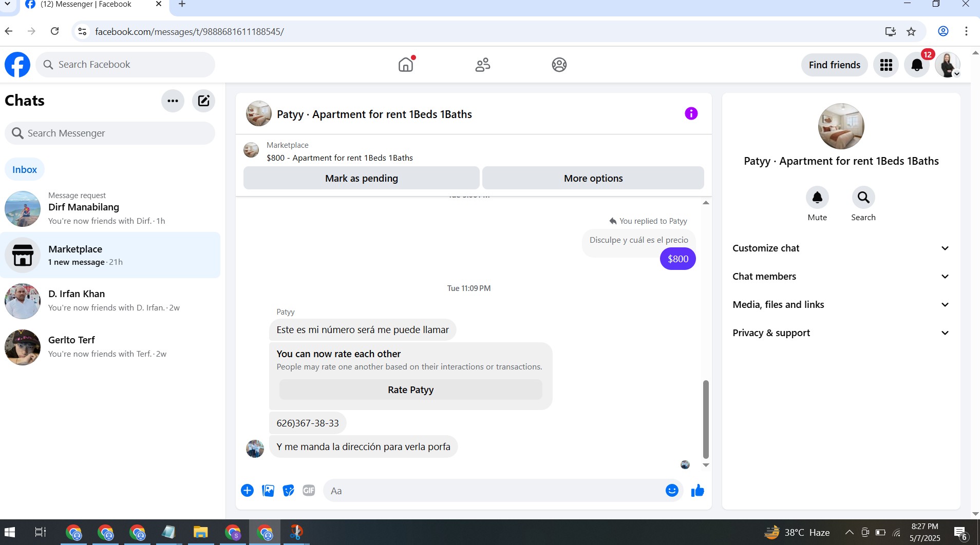Expand Customize chat section

click(x=841, y=248)
